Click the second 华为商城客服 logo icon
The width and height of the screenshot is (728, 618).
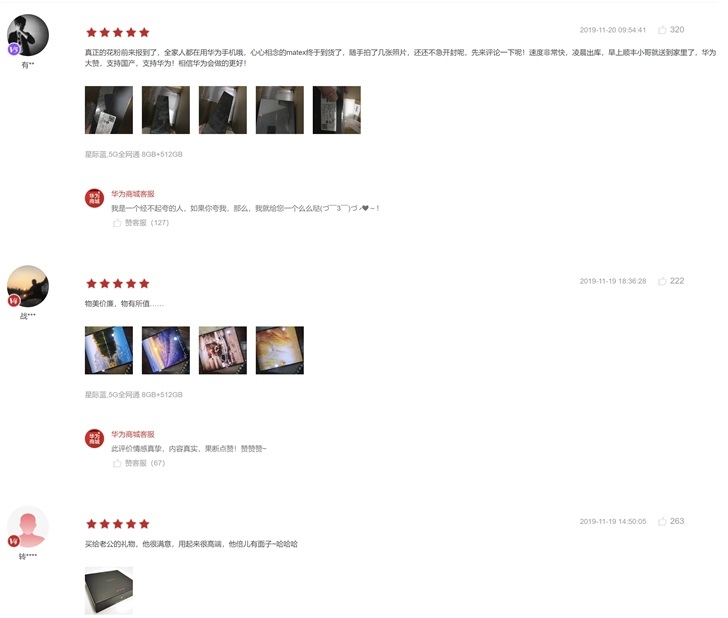pos(94,439)
